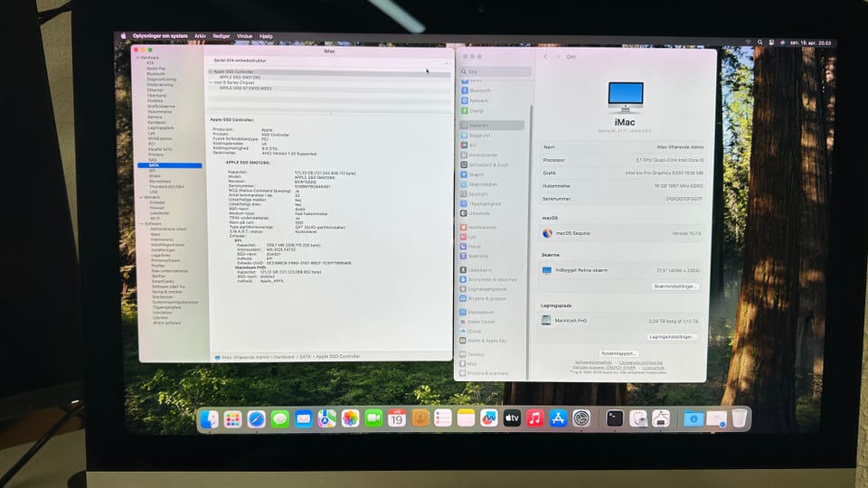Select SATA in System Information sidebar
Viewport: 868px width, 488px height.
[170, 165]
